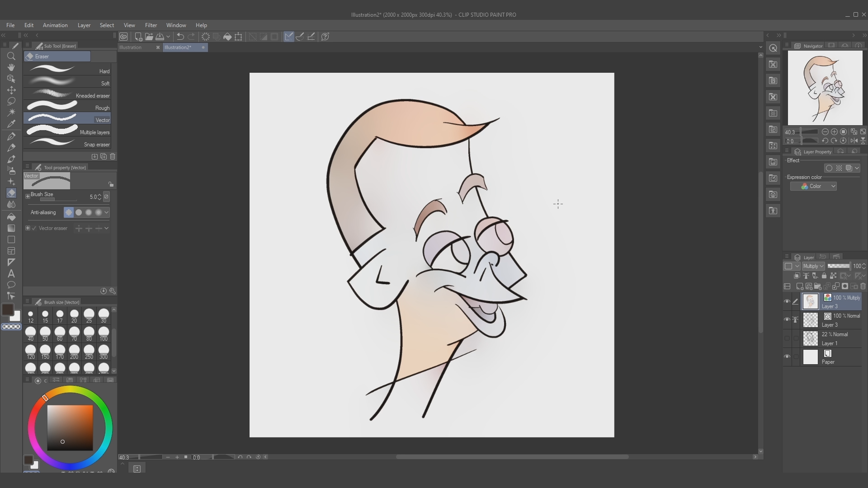Open the Anti-aliasing strength dropdown
This screenshot has height=488, width=868.
(x=106, y=212)
